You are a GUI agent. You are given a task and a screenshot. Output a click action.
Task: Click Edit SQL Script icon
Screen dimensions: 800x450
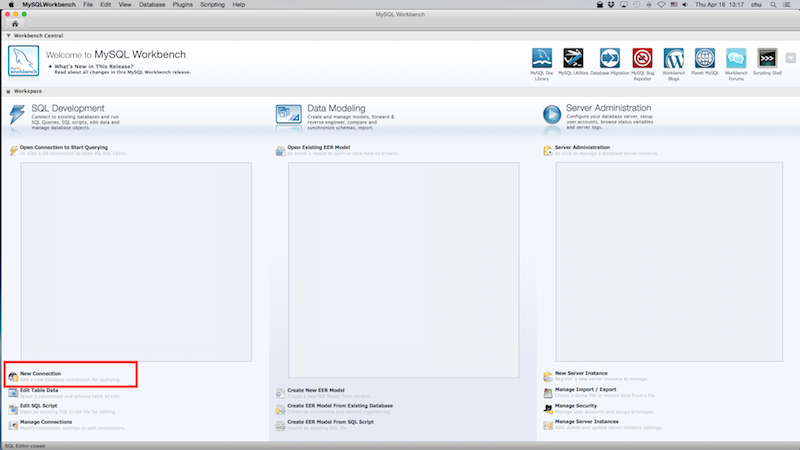coord(13,409)
